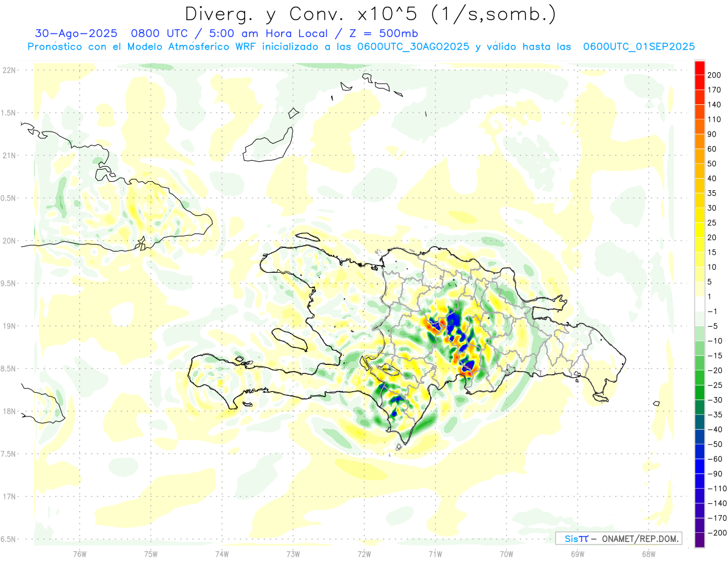Image resolution: width=728 pixels, height=562 pixels.
Task: Click the '0.5N' axis label
Action: 8,198
